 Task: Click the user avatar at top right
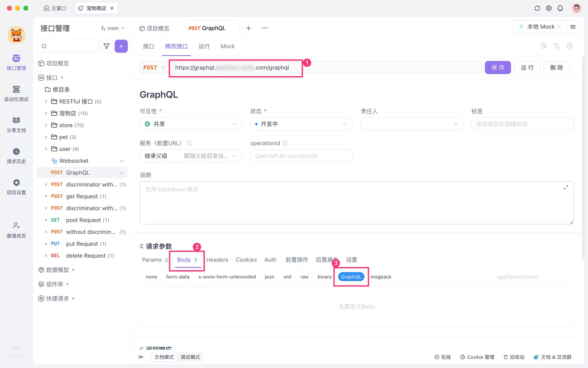click(x=576, y=8)
